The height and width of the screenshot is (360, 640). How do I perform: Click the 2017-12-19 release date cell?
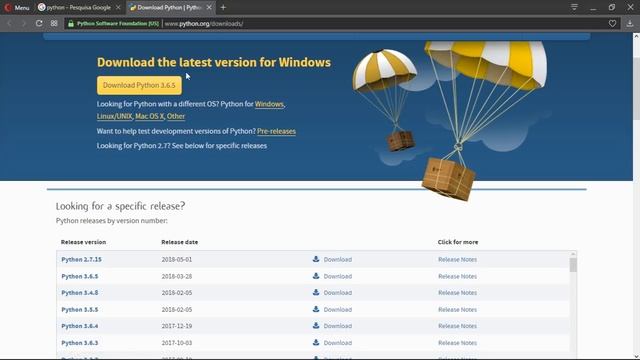(x=177, y=326)
